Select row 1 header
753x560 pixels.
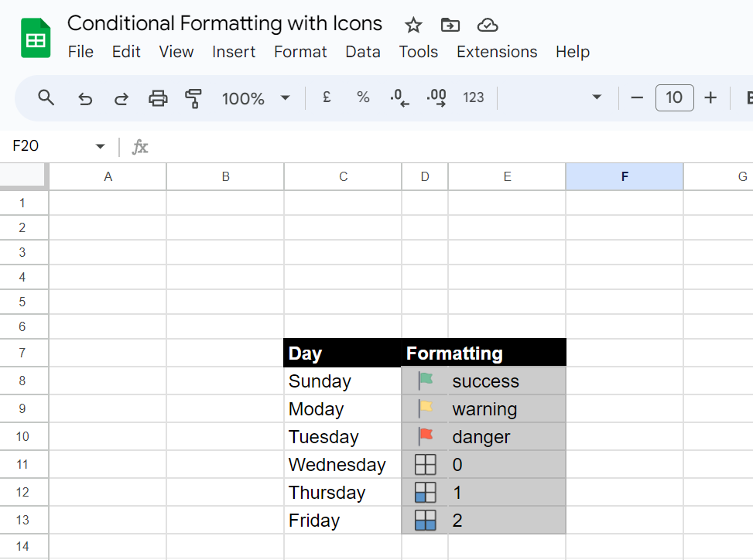pos(22,203)
